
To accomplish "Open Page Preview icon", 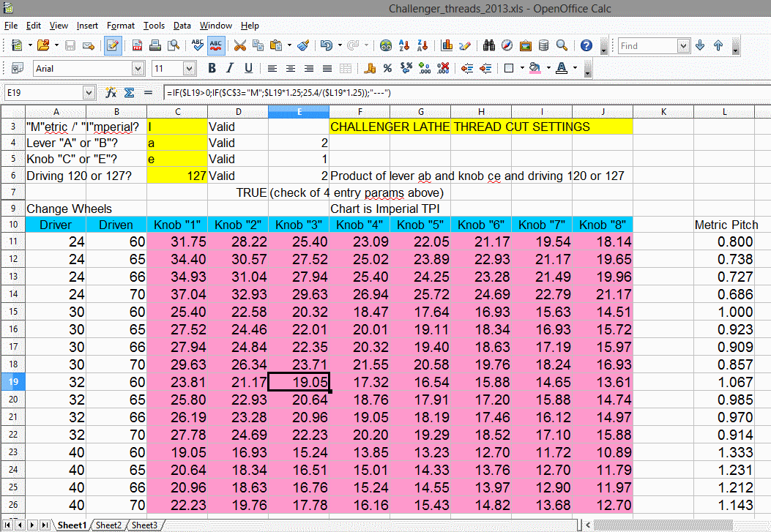I will pos(173,45).
